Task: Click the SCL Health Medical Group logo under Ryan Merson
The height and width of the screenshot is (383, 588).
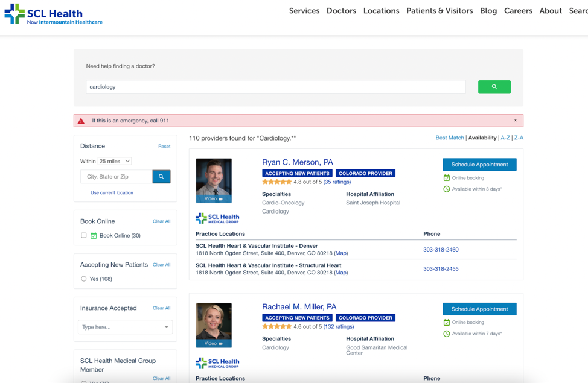Action: (x=217, y=218)
